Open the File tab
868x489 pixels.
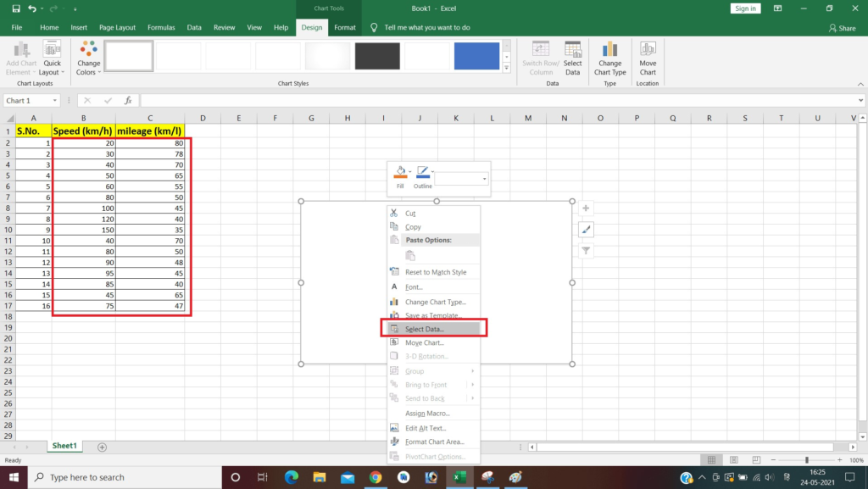(x=17, y=27)
